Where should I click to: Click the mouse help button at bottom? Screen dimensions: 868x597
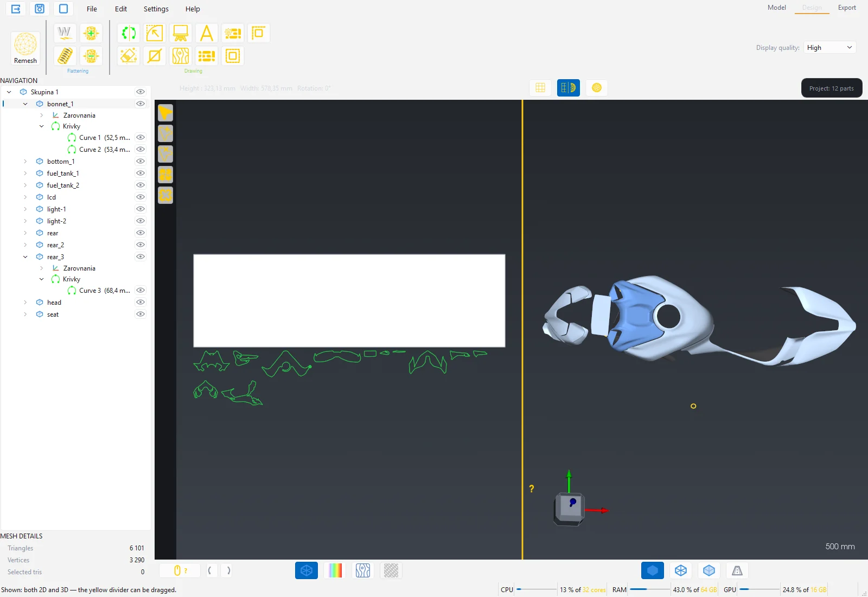(180, 570)
